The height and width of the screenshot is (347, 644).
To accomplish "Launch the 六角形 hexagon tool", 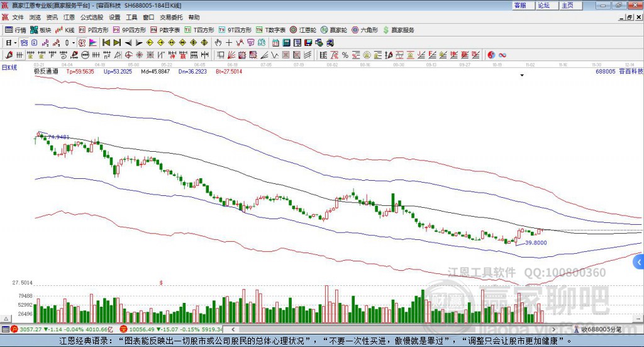I will pos(364,30).
